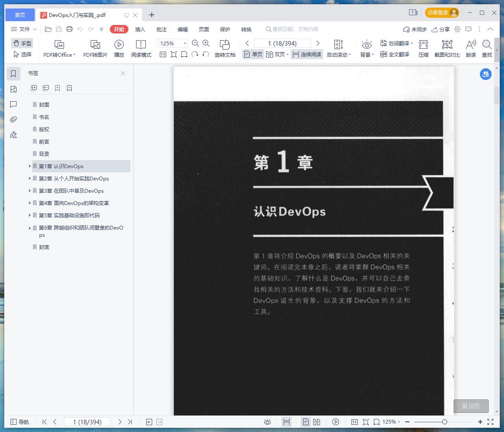
Task: Click PDF转图片 export tool
Action: coord(95,49)
